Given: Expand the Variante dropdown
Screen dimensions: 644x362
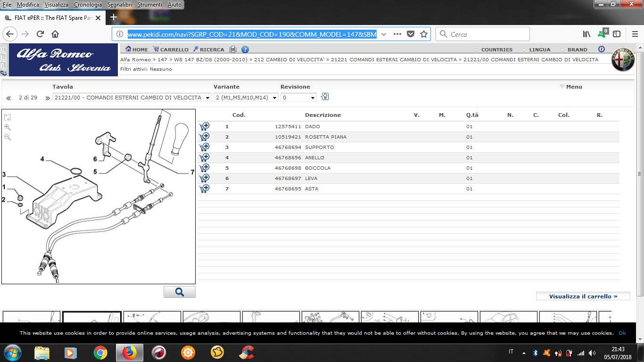Looking at the screenshot, I should click(246, 98).
